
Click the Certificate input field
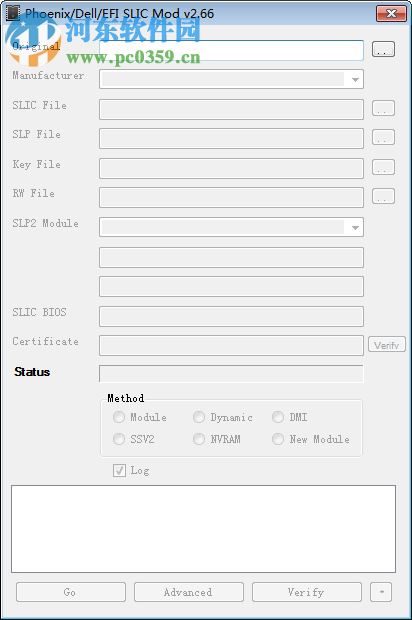click(231, 346)
